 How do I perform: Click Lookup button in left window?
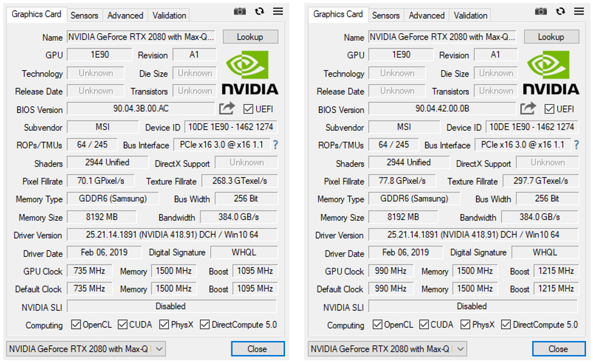click(250, 36)
